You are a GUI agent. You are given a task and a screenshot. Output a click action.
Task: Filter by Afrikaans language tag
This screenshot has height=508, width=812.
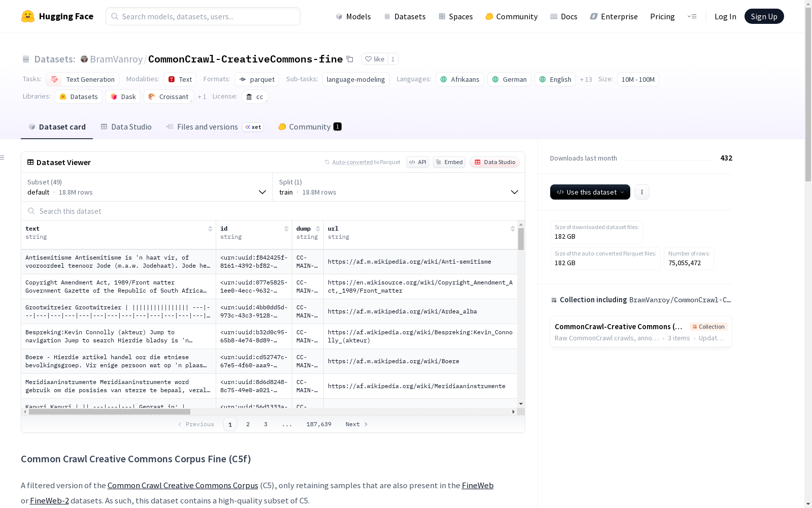(x=460, y=79)
